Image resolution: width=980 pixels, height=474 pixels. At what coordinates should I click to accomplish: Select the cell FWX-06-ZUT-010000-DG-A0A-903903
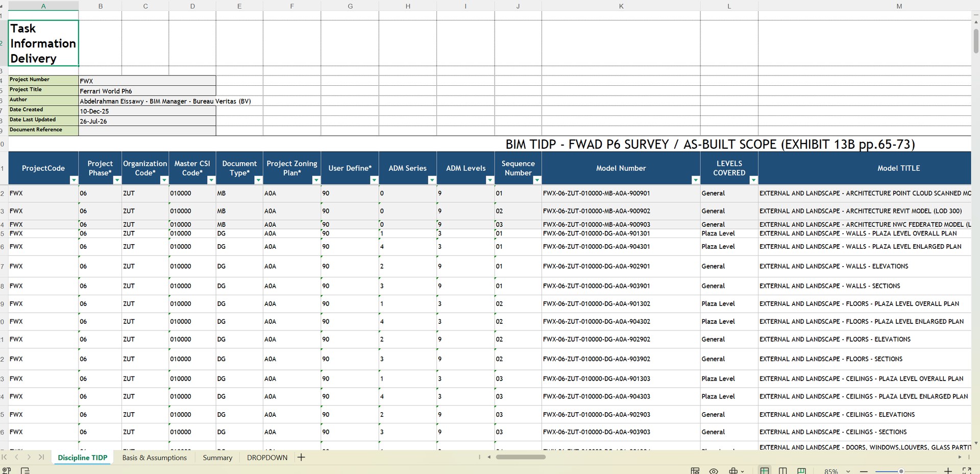(x=621, y=432)
